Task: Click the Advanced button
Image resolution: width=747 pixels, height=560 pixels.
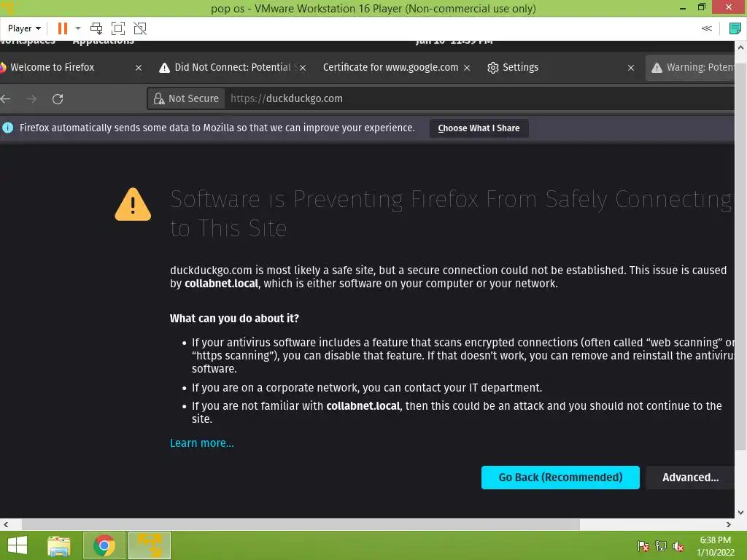Action: coord(690,477)
